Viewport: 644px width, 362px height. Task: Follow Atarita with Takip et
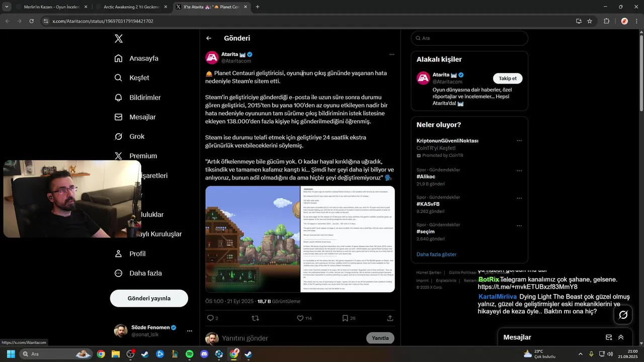pos(508,78)
